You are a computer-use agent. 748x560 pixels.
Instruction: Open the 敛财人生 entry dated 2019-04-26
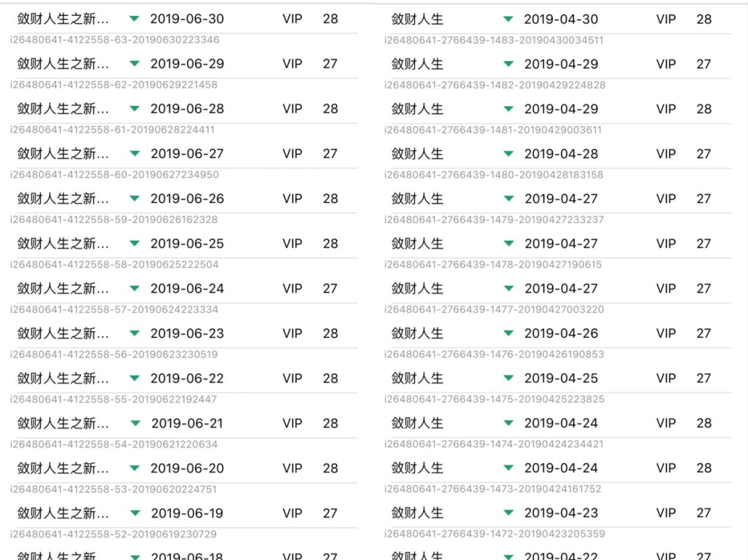(x=417, y=334)
